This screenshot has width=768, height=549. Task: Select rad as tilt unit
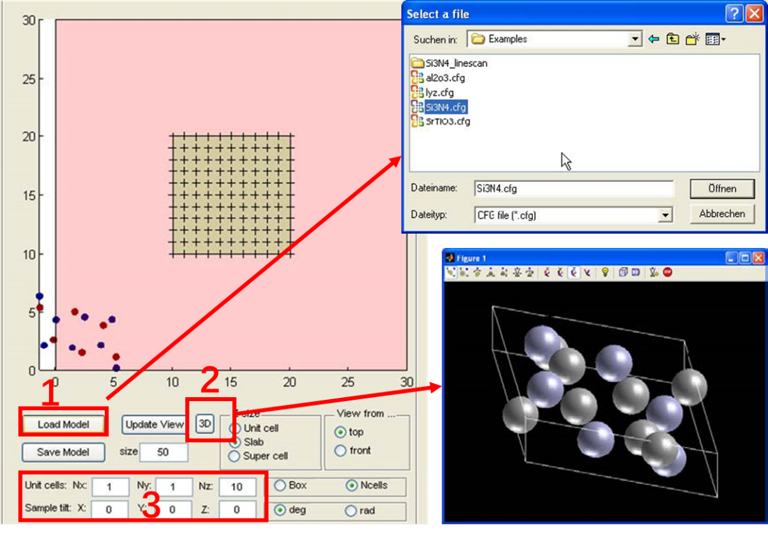351,511
